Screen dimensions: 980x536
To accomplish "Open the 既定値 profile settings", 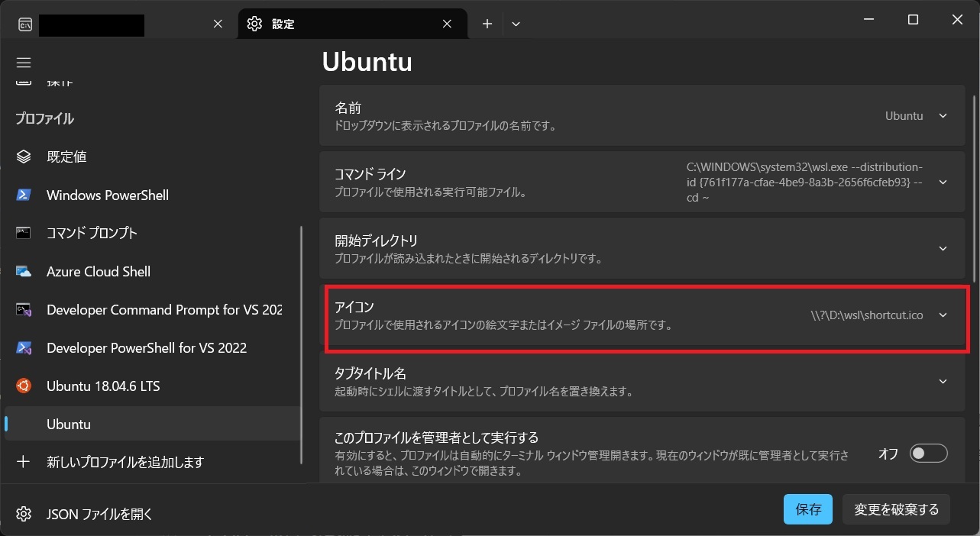I will pyautogui.click(x=153, y=157).
